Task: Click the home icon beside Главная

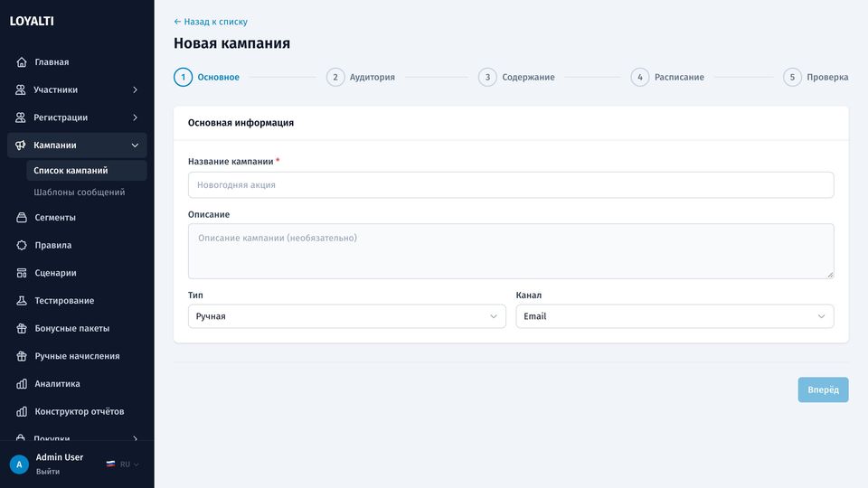Action: pyautogui.click(x=22, y=62)
